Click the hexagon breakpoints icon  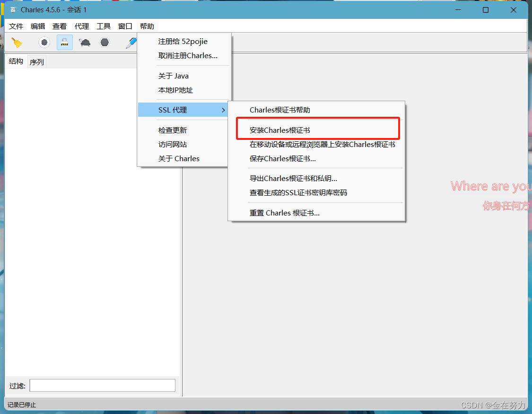pyautogui.click(x=105, y=43)
